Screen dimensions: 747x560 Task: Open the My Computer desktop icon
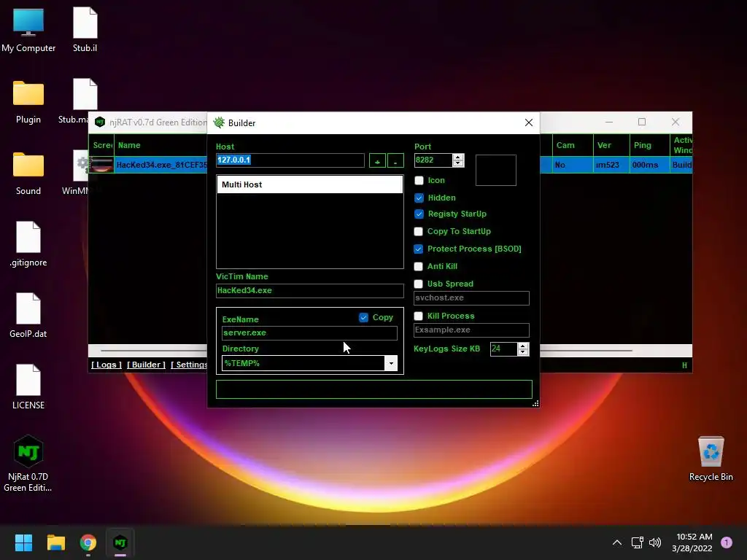[x=28, y=29]
